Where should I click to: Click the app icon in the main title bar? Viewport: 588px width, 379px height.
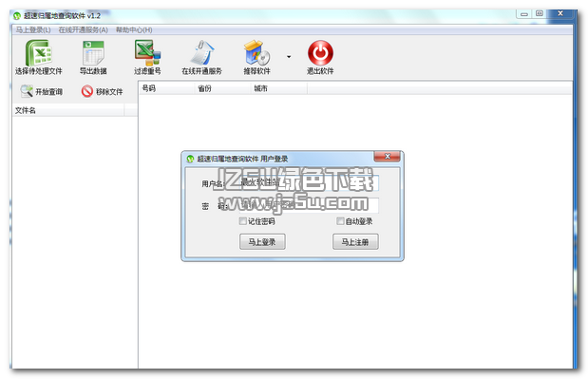(17, 16)
